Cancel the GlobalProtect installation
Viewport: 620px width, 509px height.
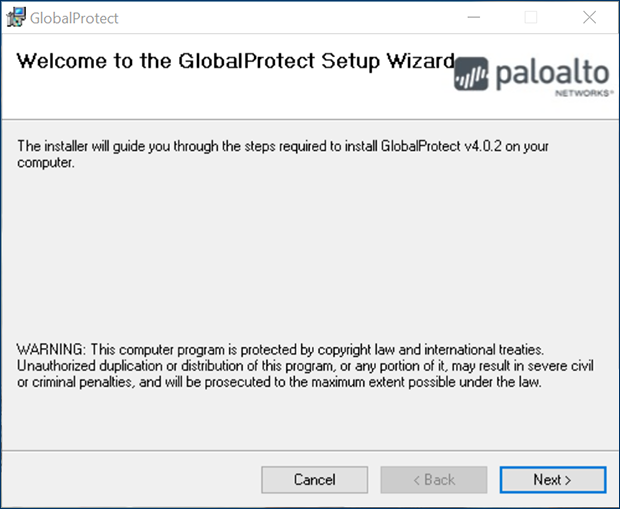314,480
